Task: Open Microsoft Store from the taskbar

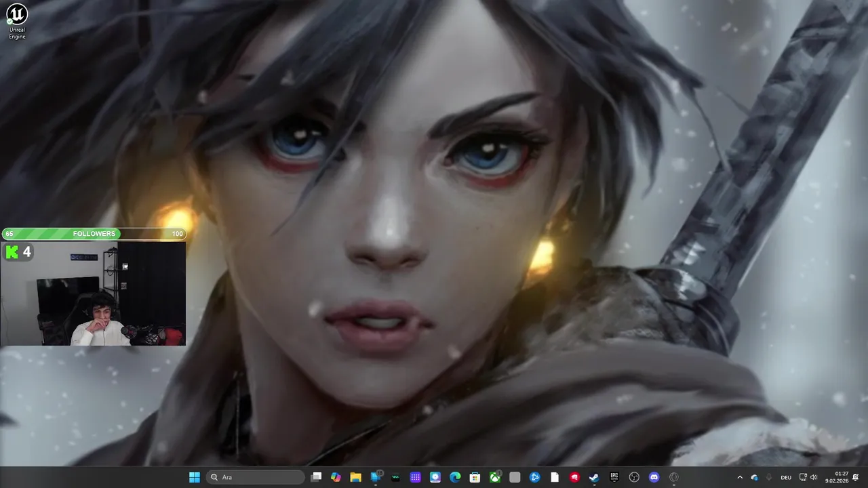Action: click(475, 477)
